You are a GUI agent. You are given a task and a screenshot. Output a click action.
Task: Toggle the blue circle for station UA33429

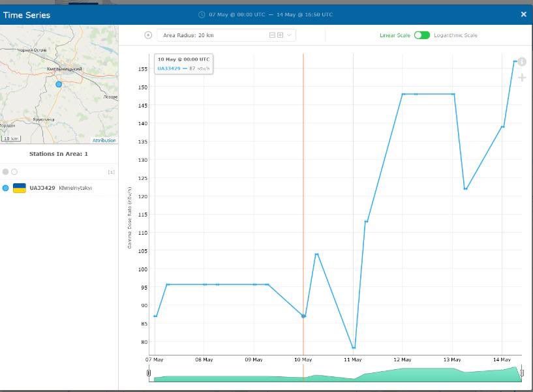pos(6,188)
